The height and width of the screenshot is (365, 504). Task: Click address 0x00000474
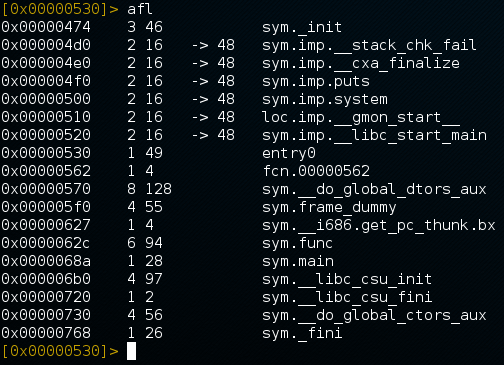[46, 27]
